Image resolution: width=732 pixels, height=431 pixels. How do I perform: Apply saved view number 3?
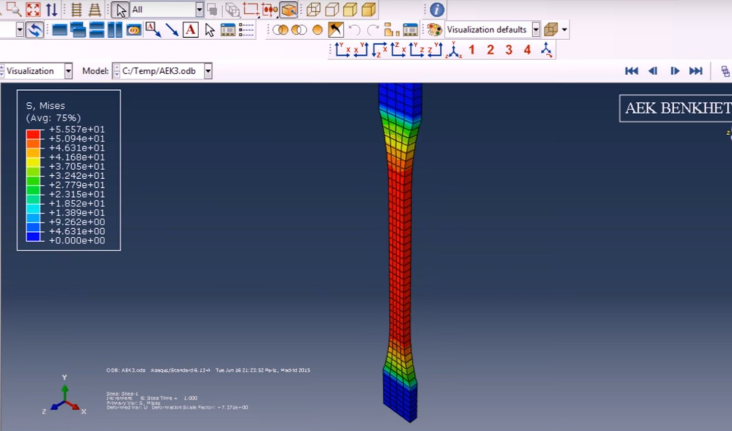coord(509,50)
